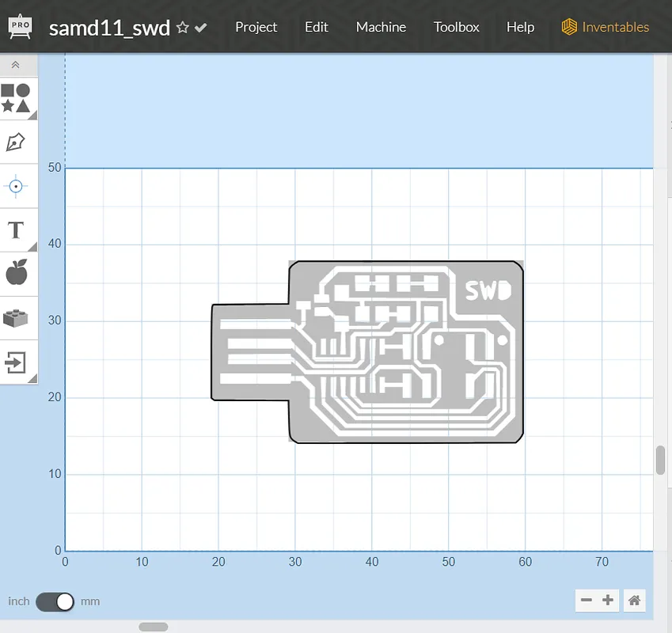Select the Pen drawing tool
The image size is (672, 633).
point(17,142)
